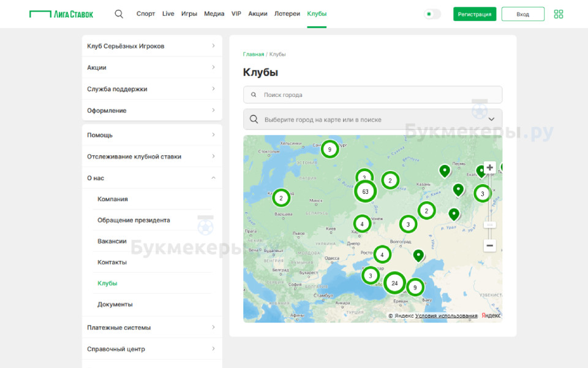
Task: Select the map pin on the Екатеринбург label
Action: (481, 172)
